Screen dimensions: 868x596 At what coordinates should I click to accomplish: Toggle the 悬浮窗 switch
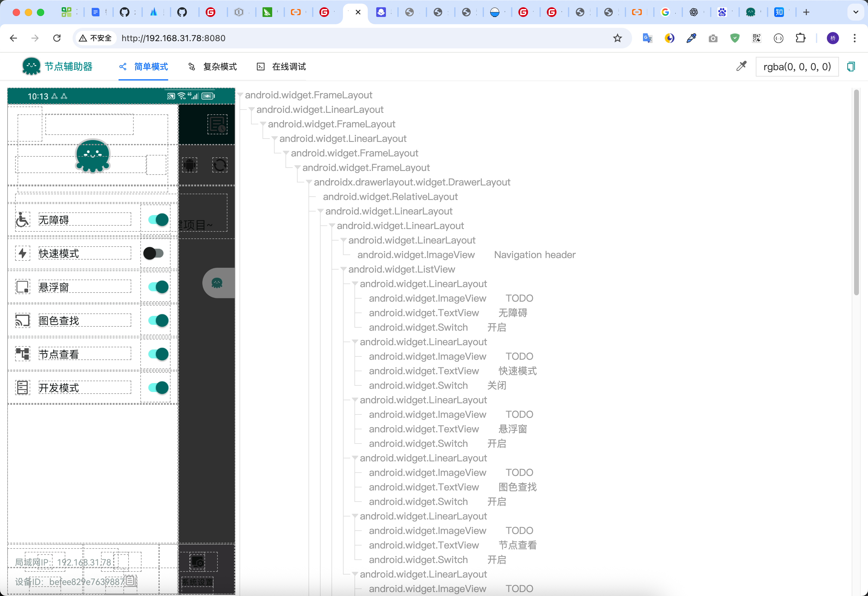tap(158, 287)
